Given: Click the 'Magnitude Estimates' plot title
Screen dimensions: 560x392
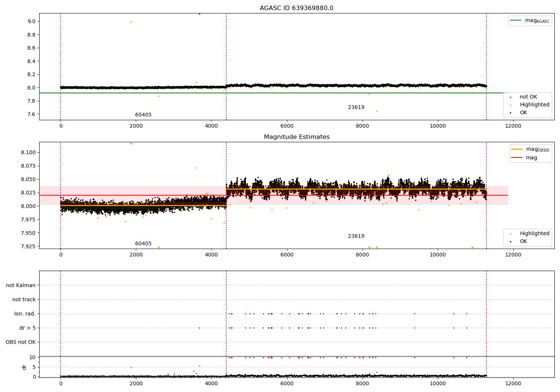Looking at the screenshot, I should [x=296, y=137].
